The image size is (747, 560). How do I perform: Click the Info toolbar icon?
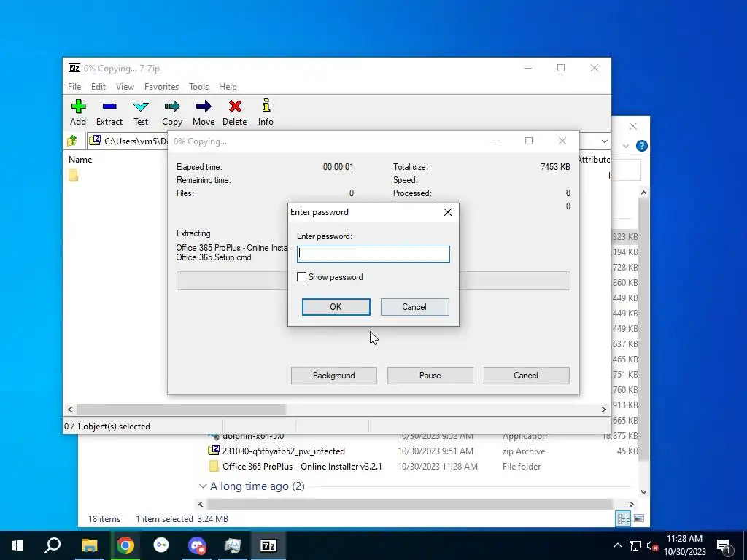coord(266,112)
